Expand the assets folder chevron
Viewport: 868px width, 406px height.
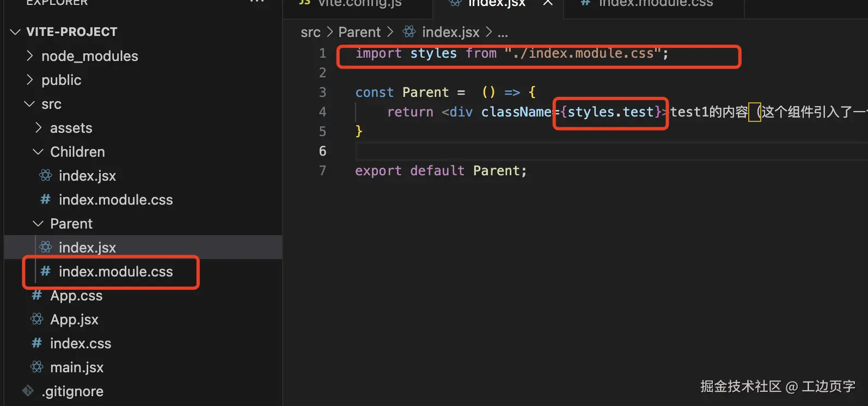point(38,128)
